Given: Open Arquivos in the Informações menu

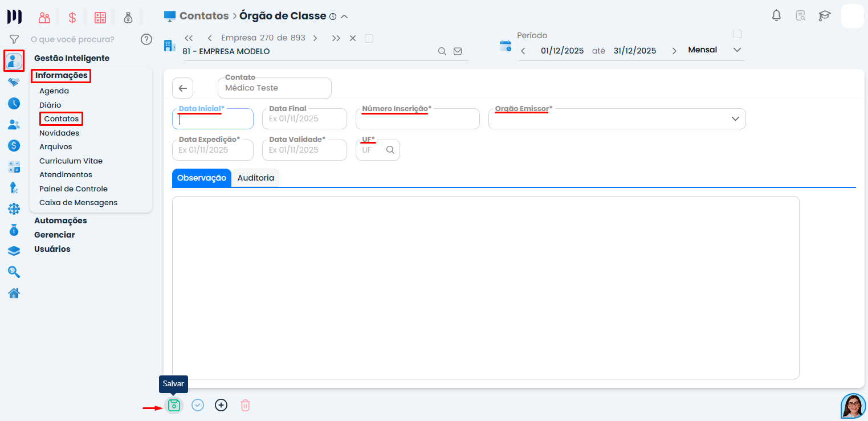Looking at the screenshot, I should coord(56,146).
